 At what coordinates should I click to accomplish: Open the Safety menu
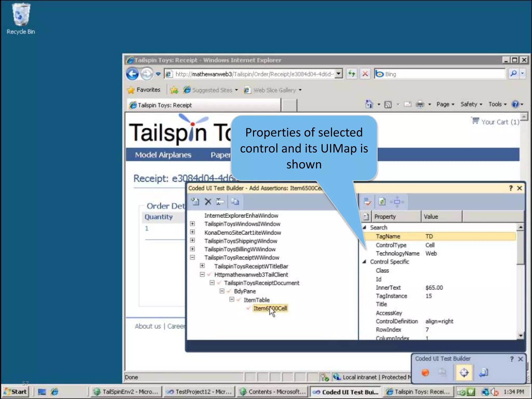[x=471, y=104]
